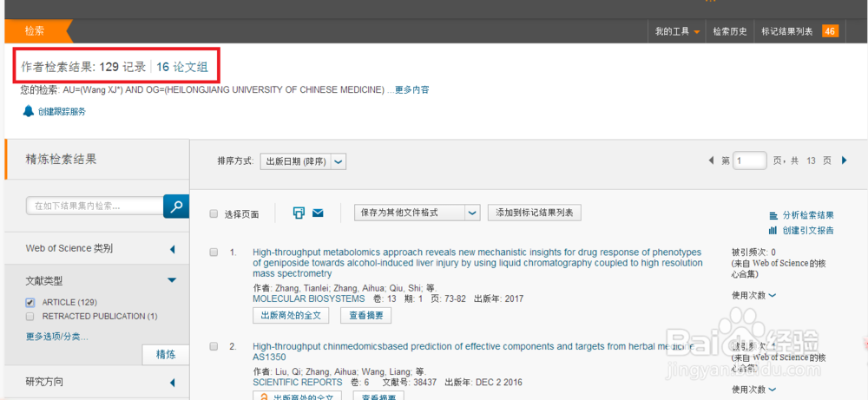The width and height of the screenshot is (868, 400).
Task: Click the 添加到标记结果列表 button
Action: (534, 213)
